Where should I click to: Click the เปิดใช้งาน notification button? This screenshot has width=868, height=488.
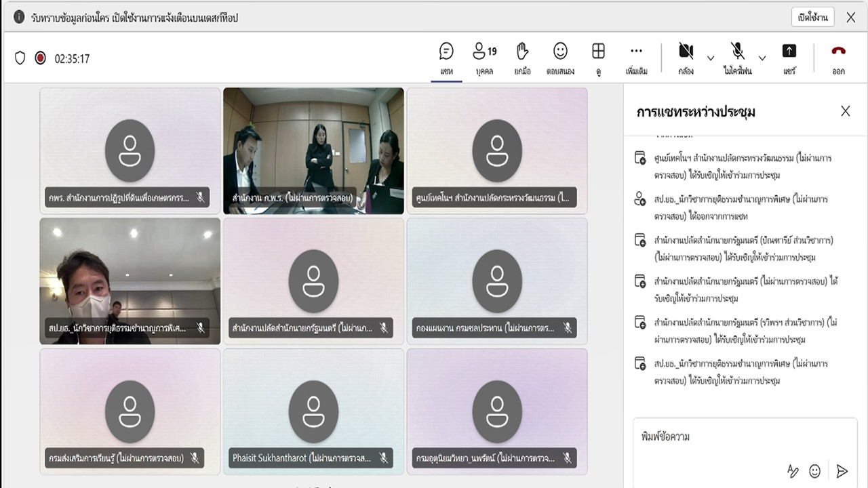(812, 18)
